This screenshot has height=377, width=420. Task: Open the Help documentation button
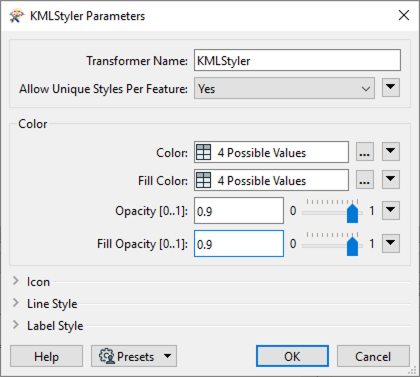click(46, 356)
